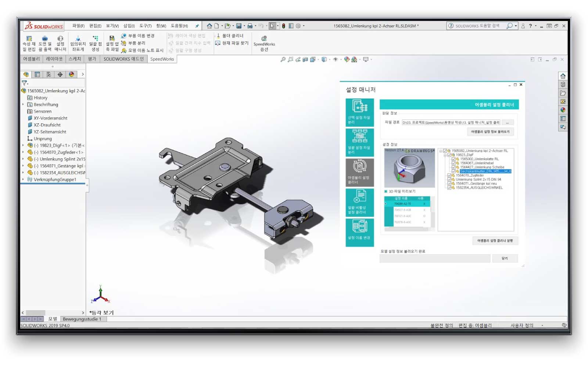Expand 1564070_Zugfeder<1> in the feature tree
588x368 pixels.
click(23, 152)
